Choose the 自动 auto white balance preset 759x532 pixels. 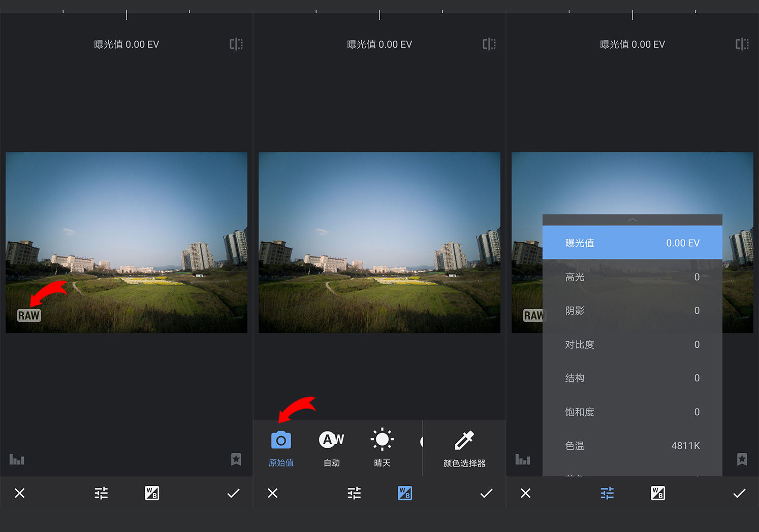(x=331, y=448)
